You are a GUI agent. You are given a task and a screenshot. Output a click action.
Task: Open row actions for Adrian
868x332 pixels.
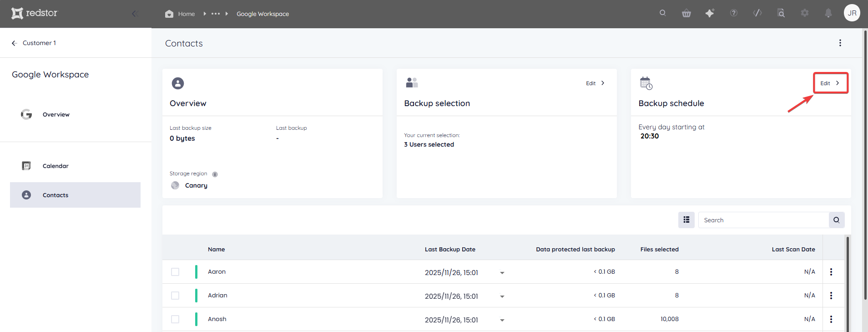pyautogui.click(x=831, y=296)
